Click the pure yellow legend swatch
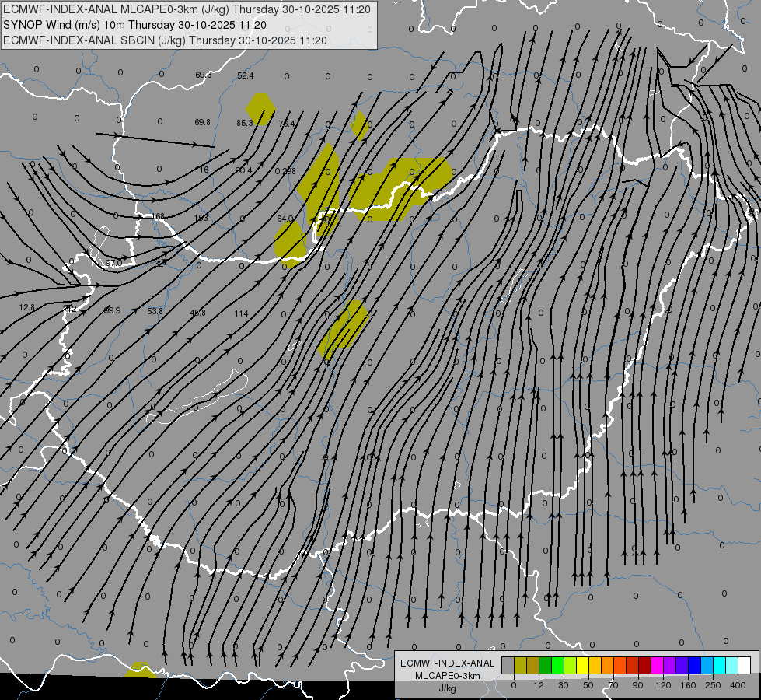This screenshot has width=761, height=700. (583, 666)
